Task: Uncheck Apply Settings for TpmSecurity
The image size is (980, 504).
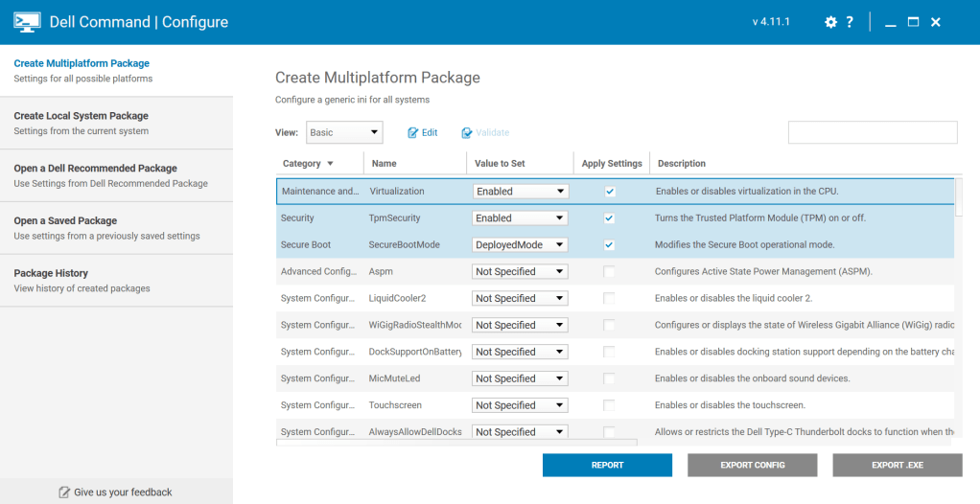Action: tap(610, 218)
